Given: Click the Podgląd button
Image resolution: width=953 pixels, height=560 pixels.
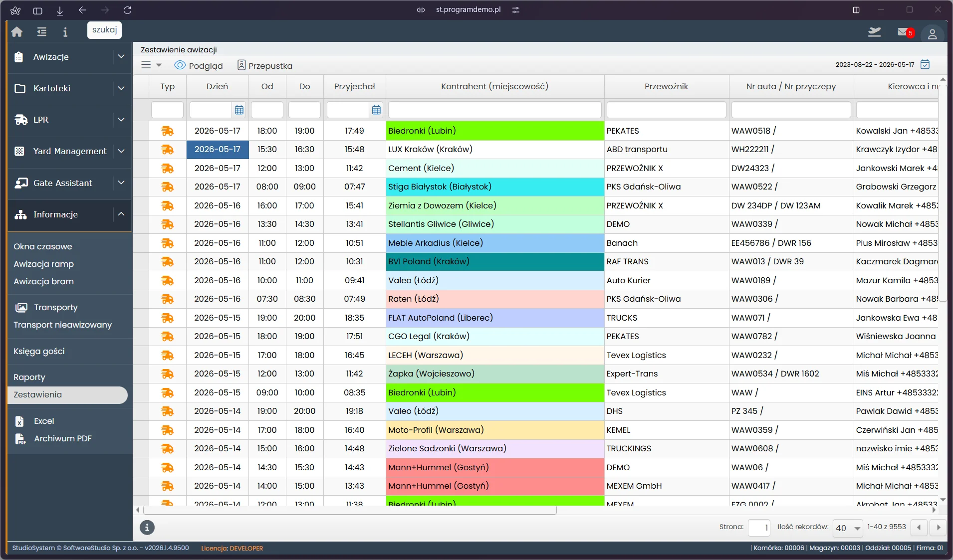Looking at the screenshot, I should 198,65.
